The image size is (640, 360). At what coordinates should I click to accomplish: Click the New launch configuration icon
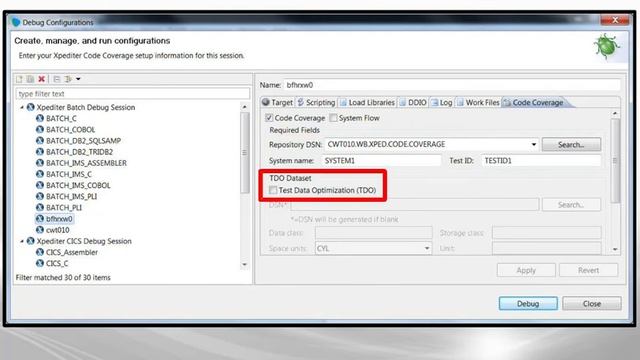coord(19,79)
